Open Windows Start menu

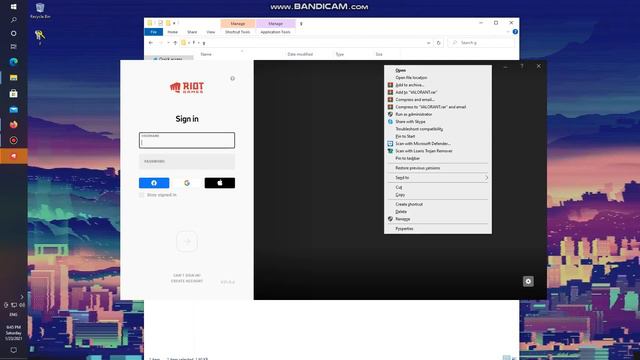pos(13,7)
